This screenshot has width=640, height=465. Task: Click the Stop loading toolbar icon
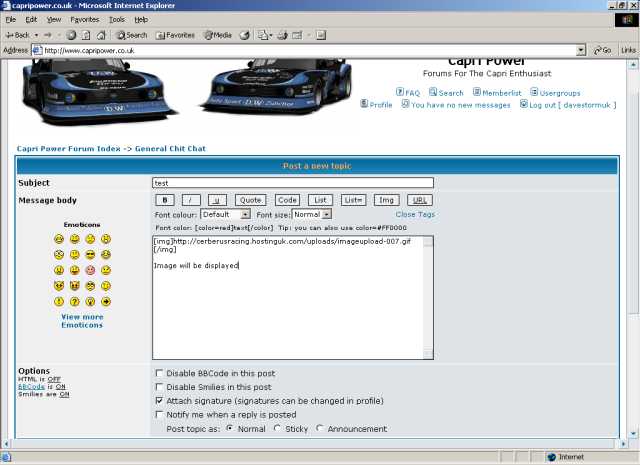click(x=71, y=35)
